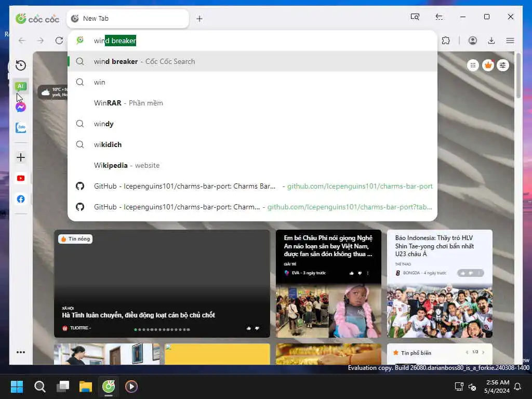Choose 'wind breaker - Cốc Cốc Search' suggestion
The height and width of the screenshot is (399, 532).
coord(252,61)
